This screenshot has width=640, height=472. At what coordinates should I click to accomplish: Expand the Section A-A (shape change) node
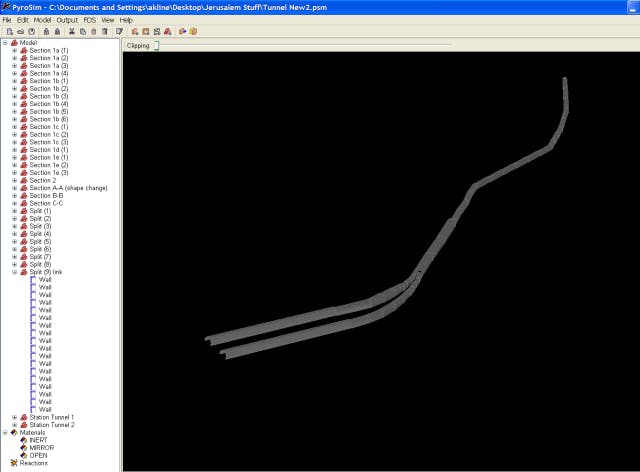[14, 188]
